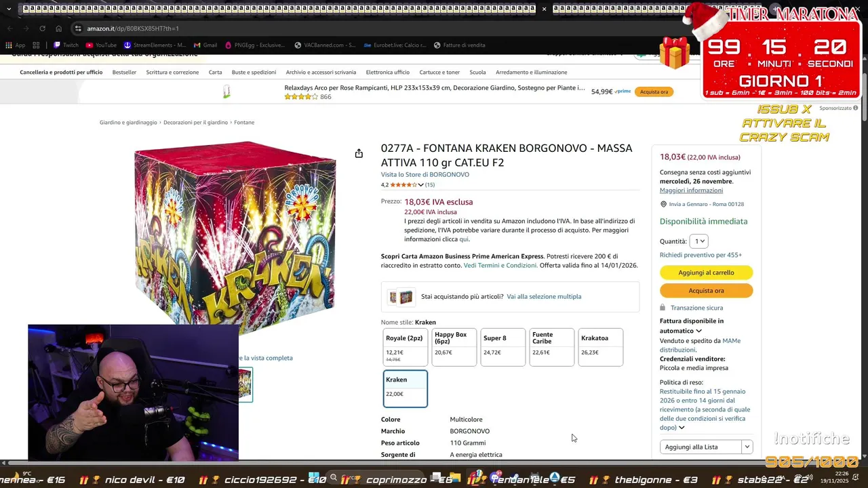Open Archivio e accessori scrivania category

click(x=321, y=73)
